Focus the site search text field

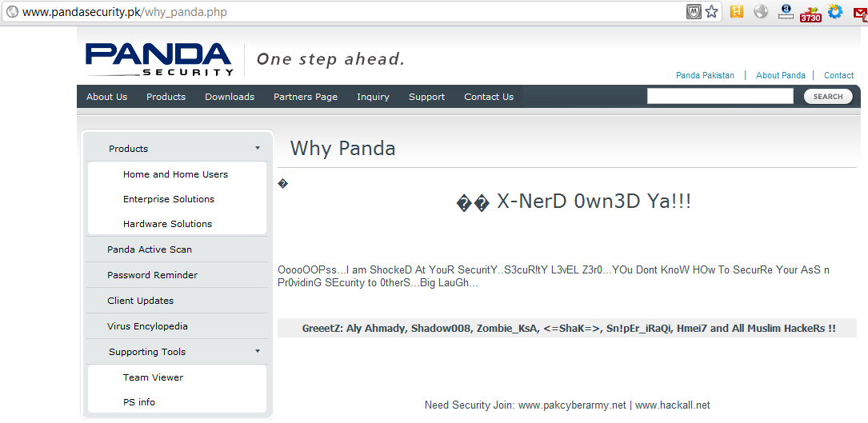click(x=720, y=96)
